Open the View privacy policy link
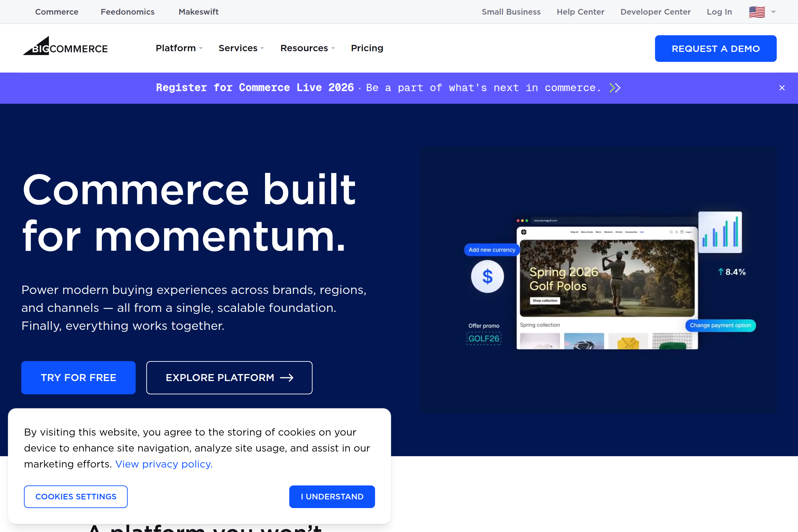Viewport: 798px width, 532px height. click(164, 464)
